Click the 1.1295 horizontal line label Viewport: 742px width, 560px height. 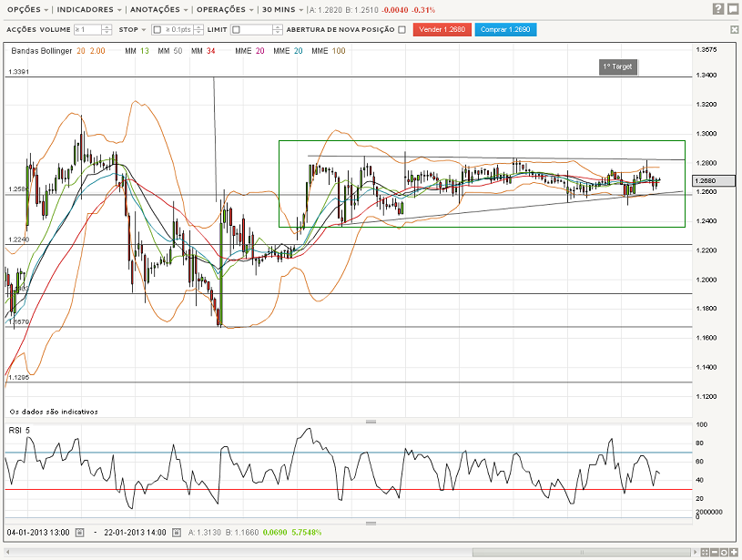(x=18, y=377)
